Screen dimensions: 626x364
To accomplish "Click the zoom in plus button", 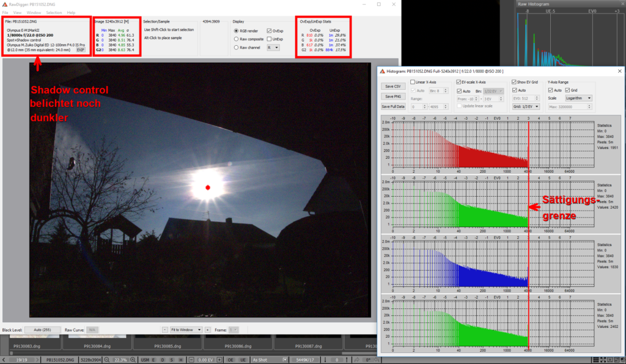I will point(208,330).
